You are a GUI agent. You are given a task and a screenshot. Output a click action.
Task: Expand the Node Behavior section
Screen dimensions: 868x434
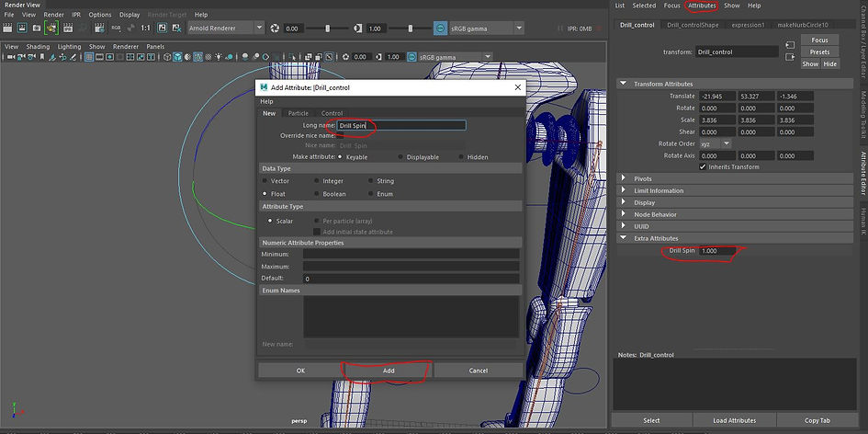click(624, 214)
